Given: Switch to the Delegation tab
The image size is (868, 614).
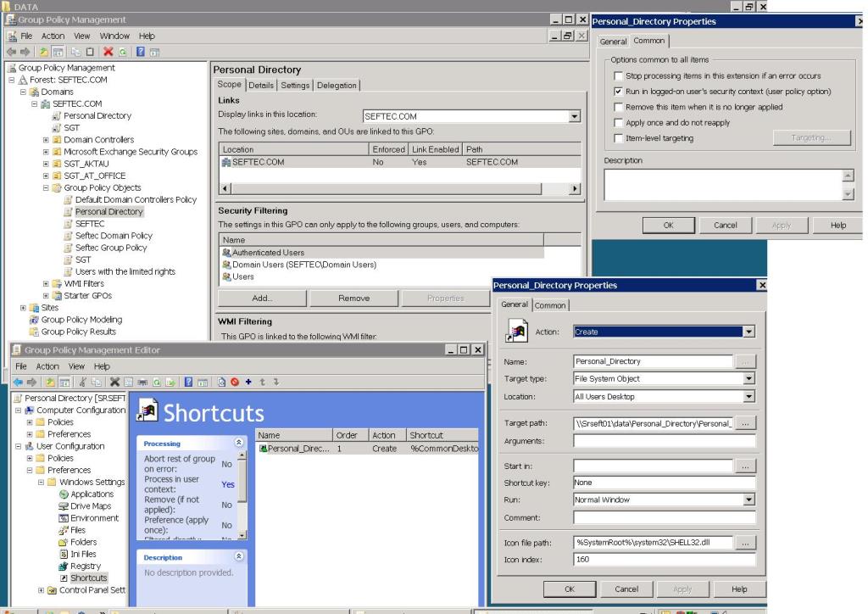Looking at the screenshot, I should coord(337,86).
